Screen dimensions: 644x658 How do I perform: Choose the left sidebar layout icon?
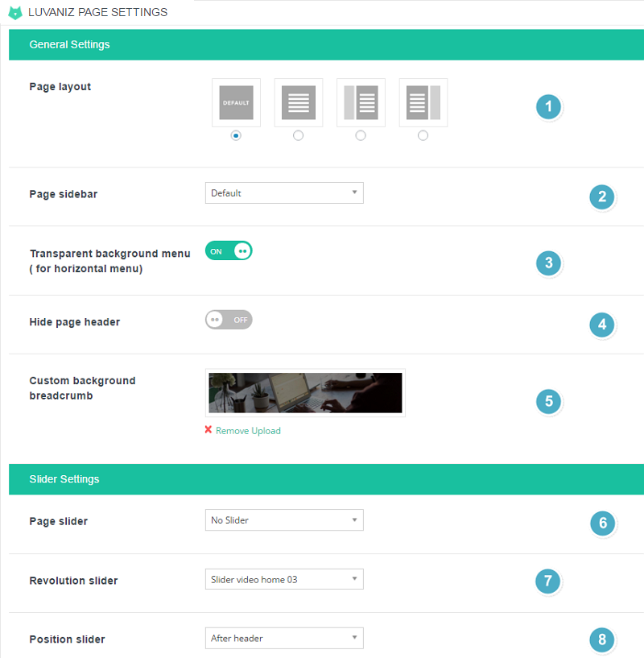click(x=361, y=102)
